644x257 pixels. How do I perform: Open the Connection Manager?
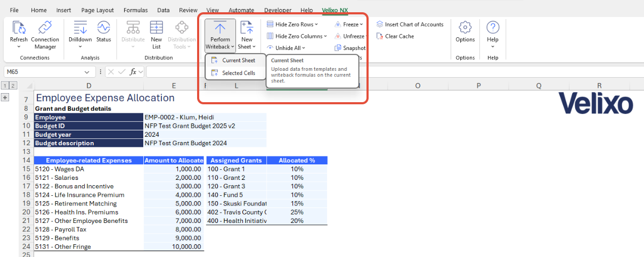(45, 35)
